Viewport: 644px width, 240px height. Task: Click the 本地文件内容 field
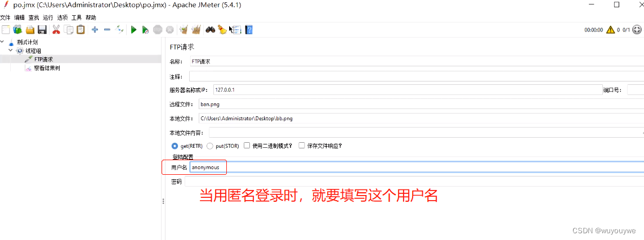(x=426, y=133)
